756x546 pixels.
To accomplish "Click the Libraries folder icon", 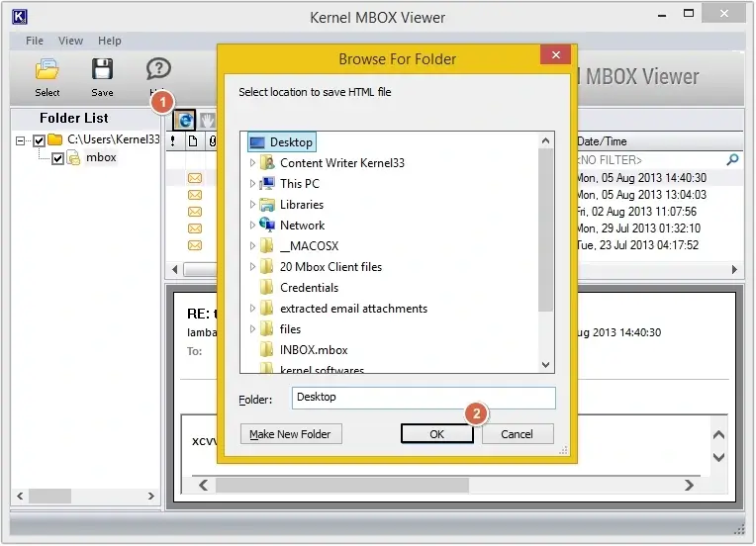I will [267, 205].
